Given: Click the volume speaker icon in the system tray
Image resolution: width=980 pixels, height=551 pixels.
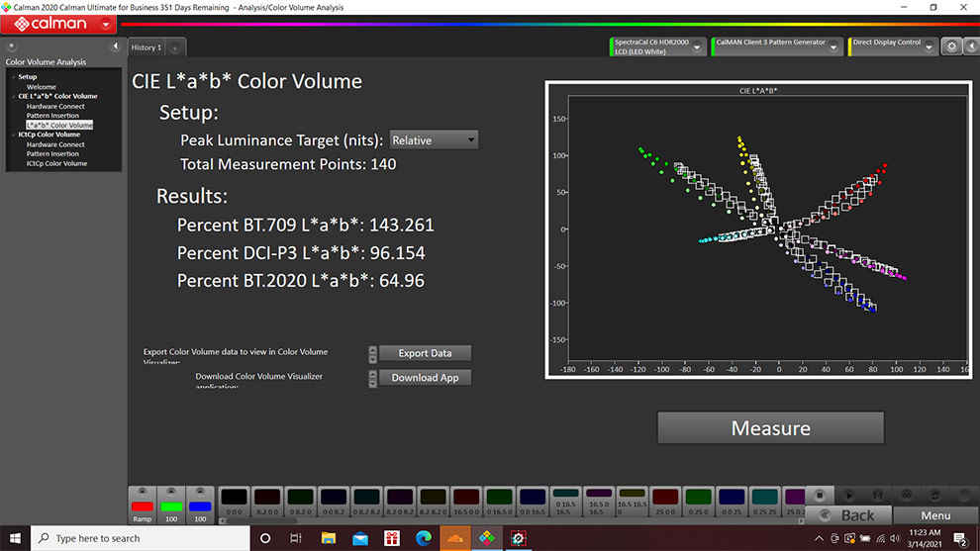Looking at the screenshot, I should [x=895, y=538].
